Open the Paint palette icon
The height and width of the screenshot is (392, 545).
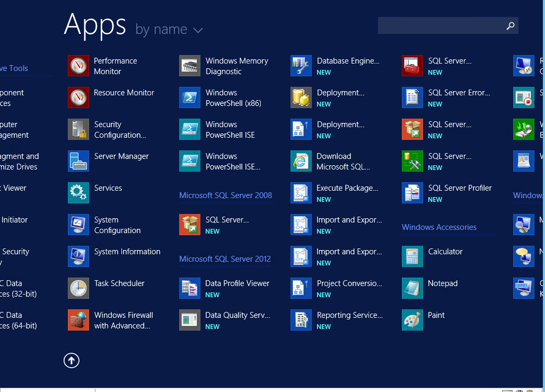[x=412, y=320]
